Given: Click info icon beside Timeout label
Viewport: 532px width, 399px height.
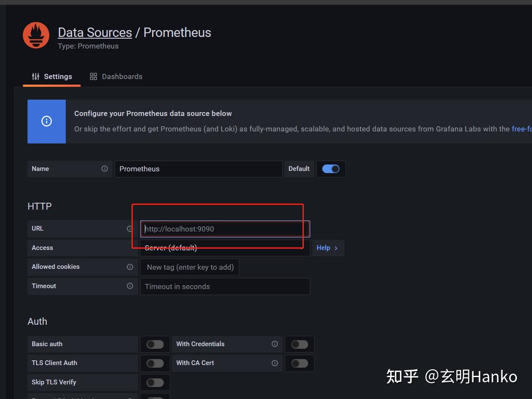Looking at the screenshot, I should point(130,286).
